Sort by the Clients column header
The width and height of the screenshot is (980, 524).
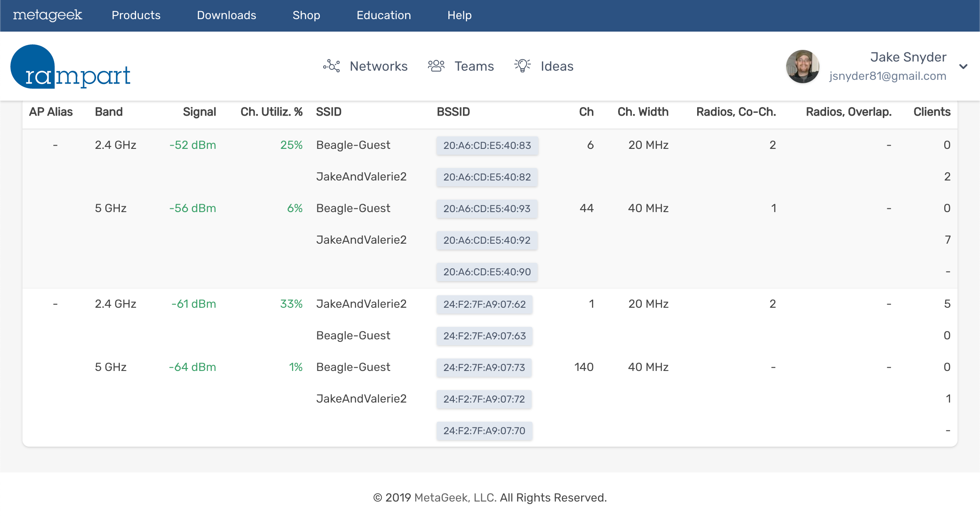coord(932,112)
